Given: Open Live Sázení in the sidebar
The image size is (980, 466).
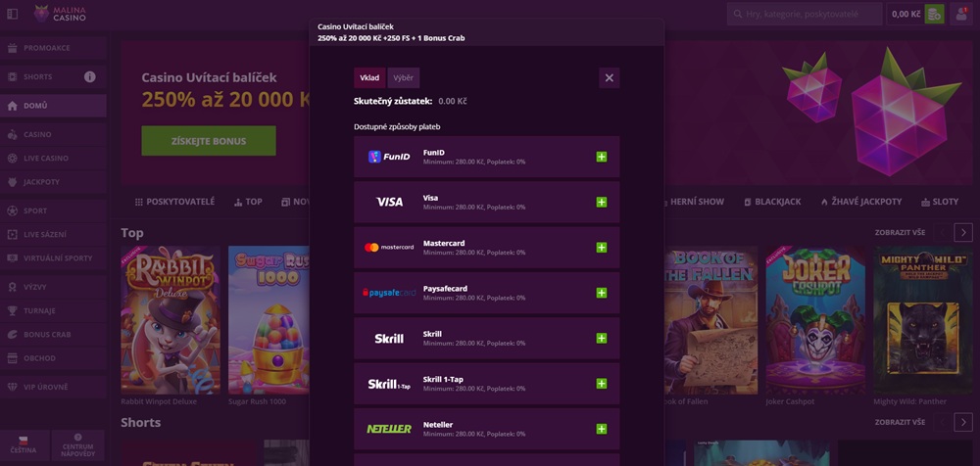Looking at the screenshot, I should (x=53, y=234).
